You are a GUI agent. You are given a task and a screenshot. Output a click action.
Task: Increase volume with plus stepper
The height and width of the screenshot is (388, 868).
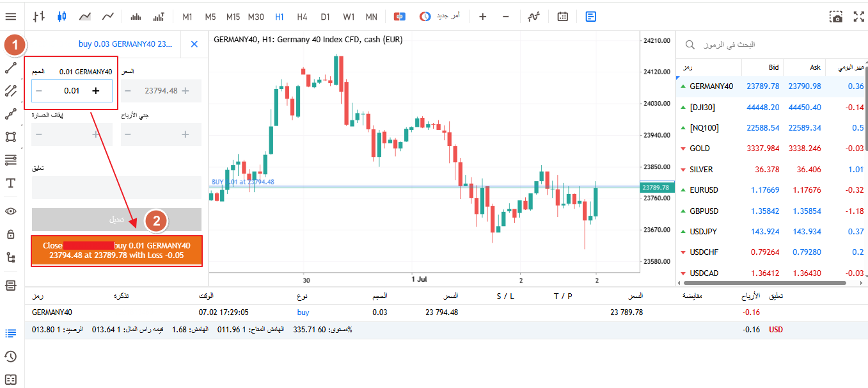tap(96, 91)
